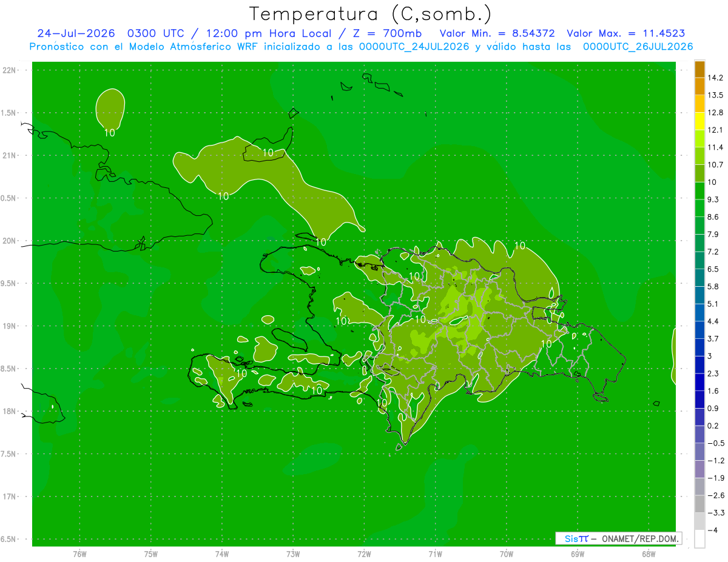Screen dimensions: 728x562
Task: Select the dark blue swatch between 1.6 and 2.3
Action: point(699,383)
